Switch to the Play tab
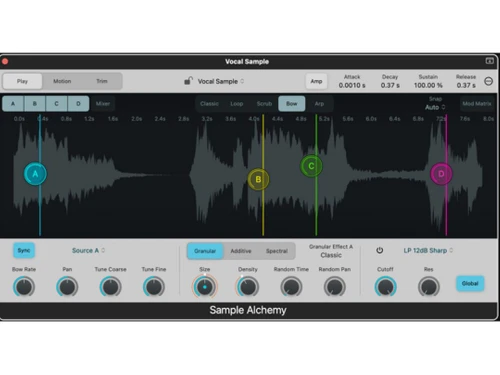Viewport: 500px width, 375px height. click(x=22, y=81)
